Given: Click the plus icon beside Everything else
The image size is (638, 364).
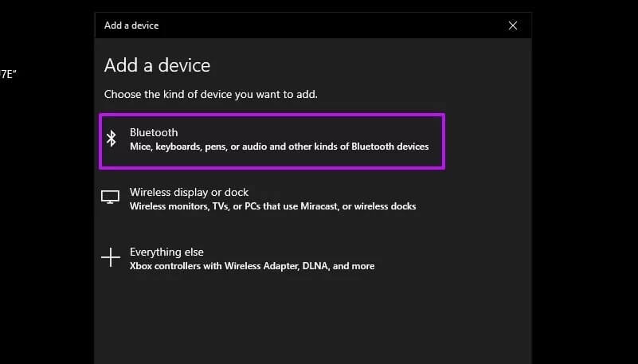Looking at the screenshot, I should (x=111, y=257).
